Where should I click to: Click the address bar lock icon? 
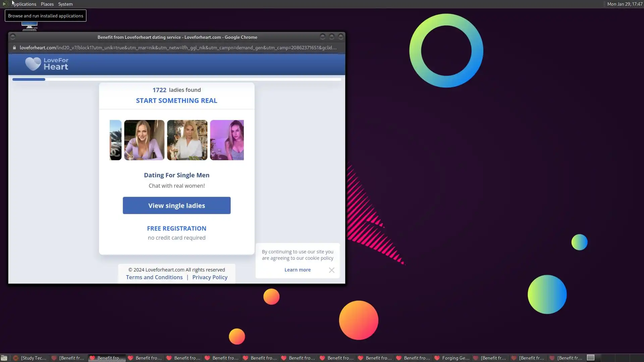point(14,48)
